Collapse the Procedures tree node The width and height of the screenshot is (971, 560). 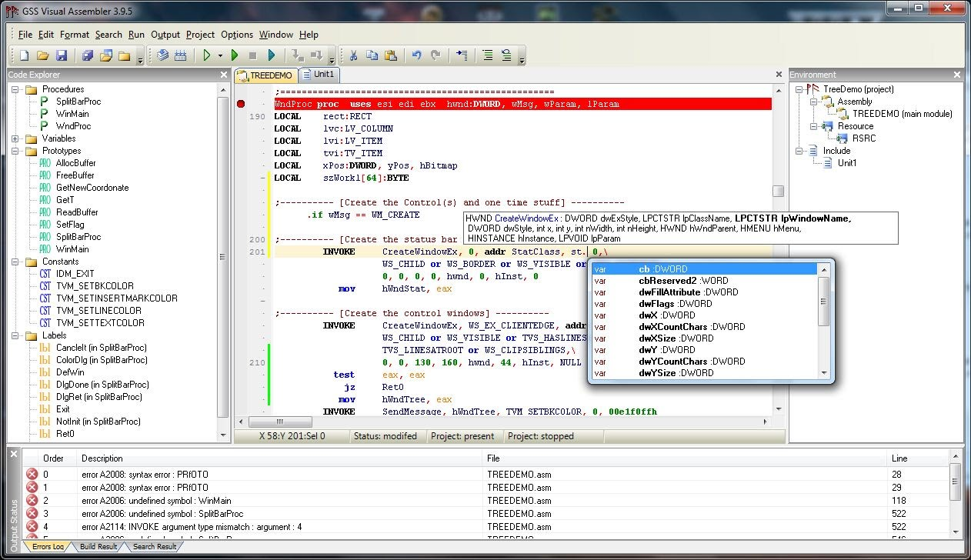15,89
